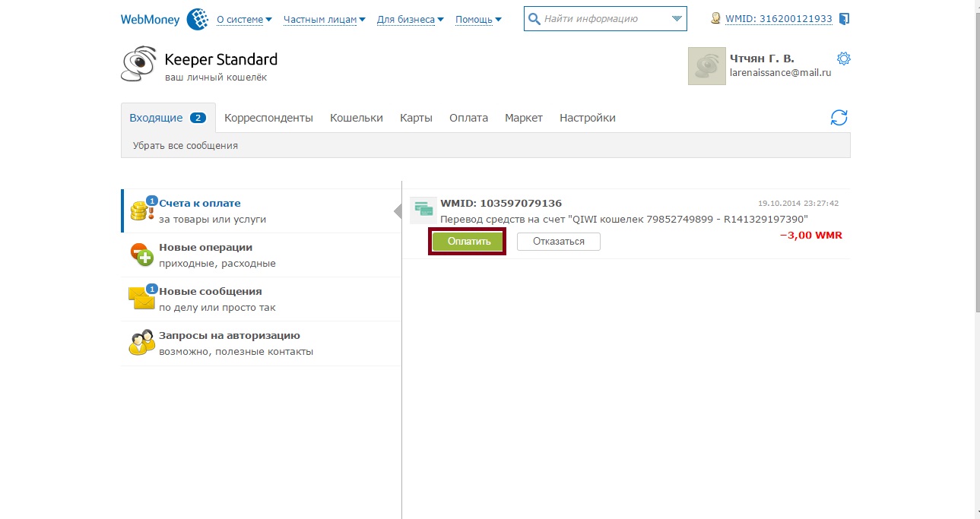Click the 'Keeper Standard' title
Screen dimensions: 980x519
(x=221, y=59)
